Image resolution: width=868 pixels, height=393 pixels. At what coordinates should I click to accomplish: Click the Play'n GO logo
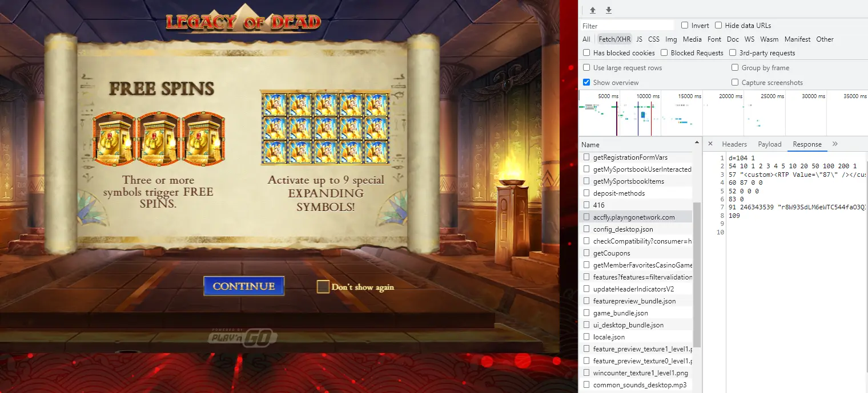(x=243, y=337)
